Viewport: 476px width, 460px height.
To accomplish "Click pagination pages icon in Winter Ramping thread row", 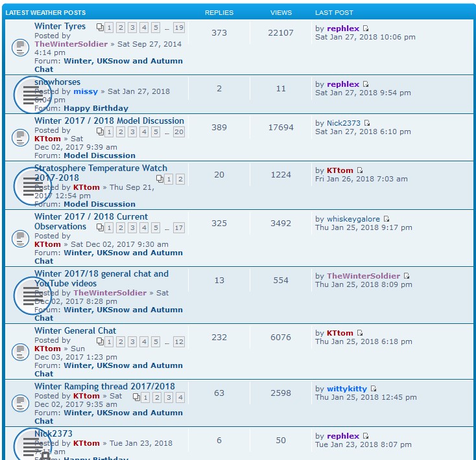I will (136, 397).
